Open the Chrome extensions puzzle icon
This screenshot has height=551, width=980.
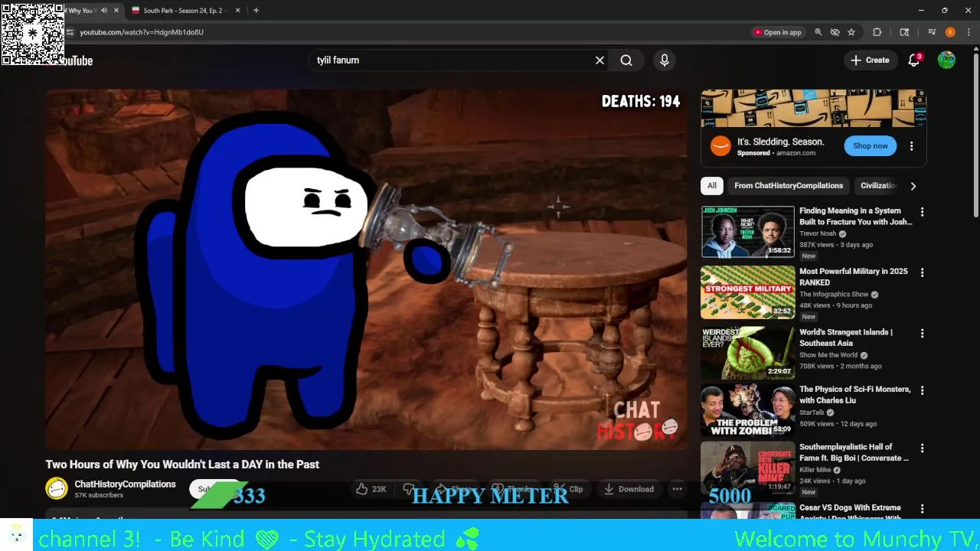coord(877,32)
